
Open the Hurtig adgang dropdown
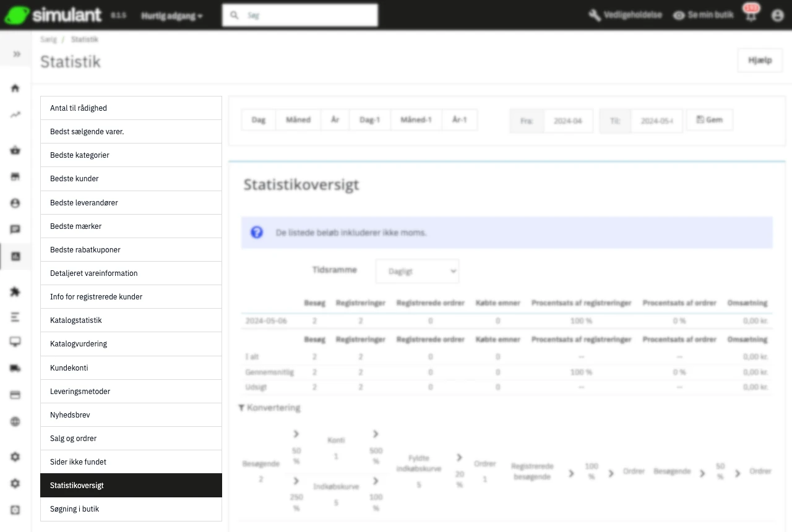pos(171,15)
